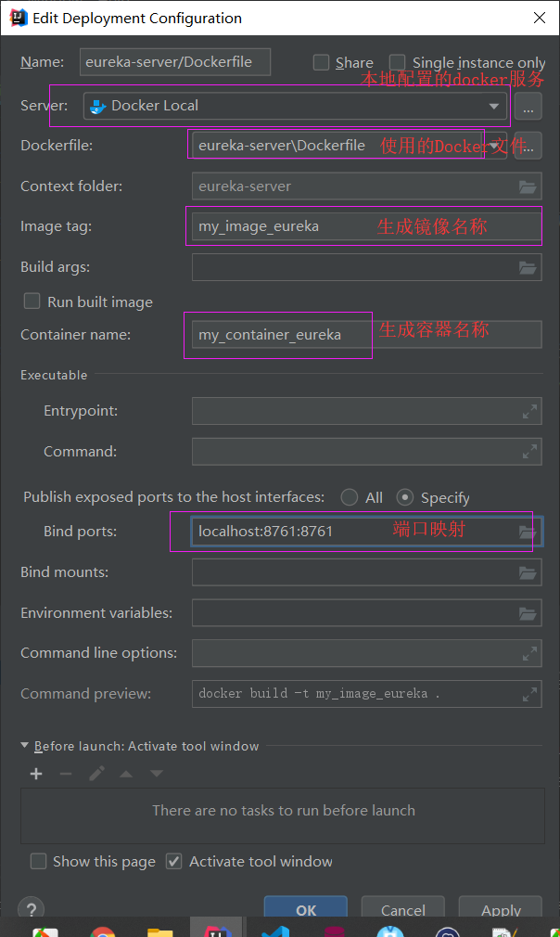Expand Command preview field
560x937 pixels.
coord(529,694)
